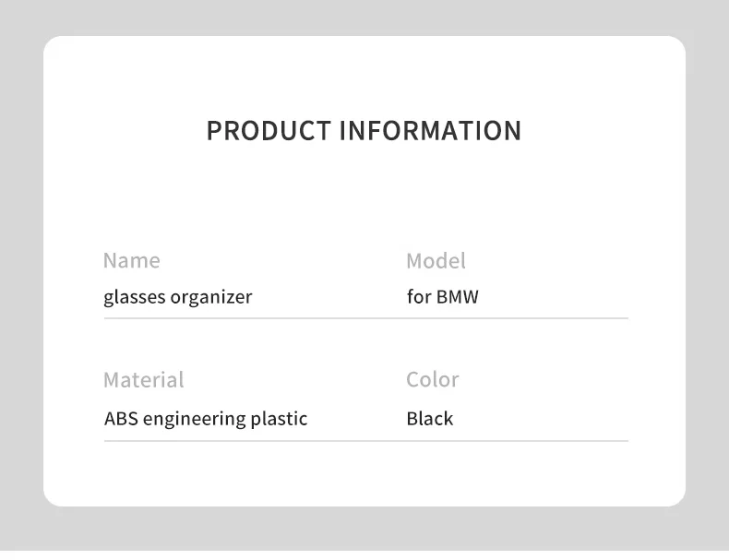Click the divider line below 'glasses organizer'
This screenshot has height=560, width=729.
(366, 319)
